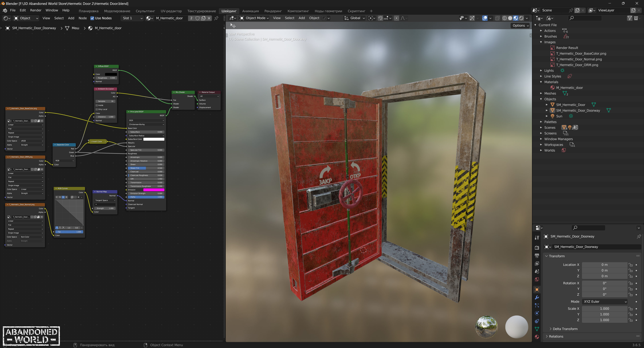Open the node editor Add menu
The height and width of the screenshot is (348, 644).
click(71, 18)
